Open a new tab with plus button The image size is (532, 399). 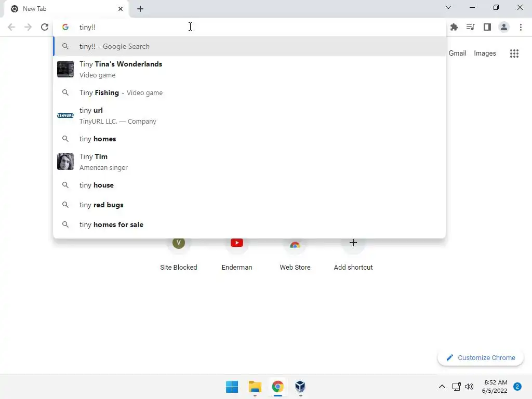coord(140,9)
